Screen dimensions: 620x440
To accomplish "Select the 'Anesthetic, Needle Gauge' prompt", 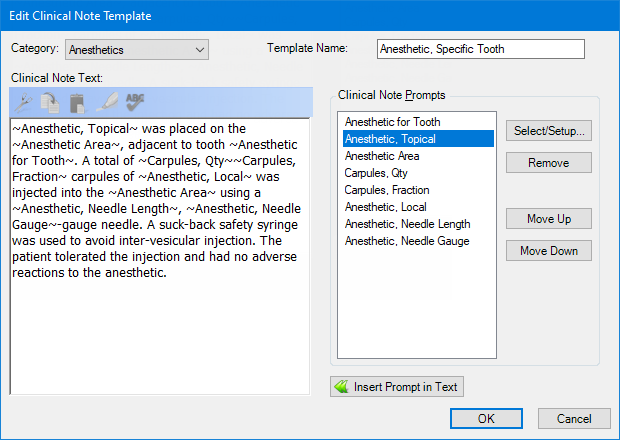I will pyautogui.click(x=407, y=241).
